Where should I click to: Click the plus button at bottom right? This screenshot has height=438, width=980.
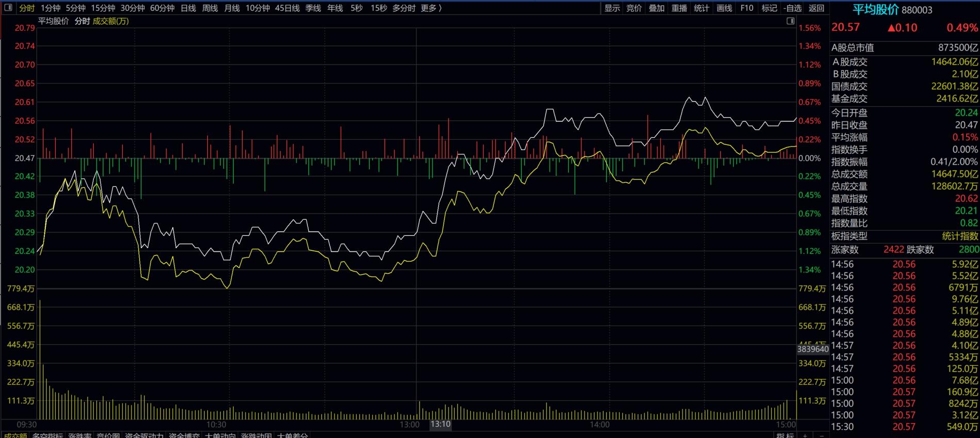coord(805,435)
